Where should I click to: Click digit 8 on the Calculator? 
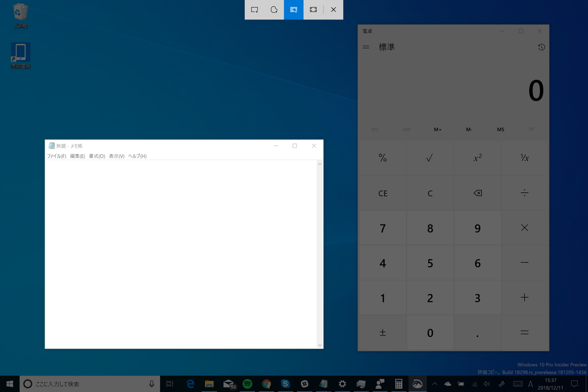tap(430, 228)
